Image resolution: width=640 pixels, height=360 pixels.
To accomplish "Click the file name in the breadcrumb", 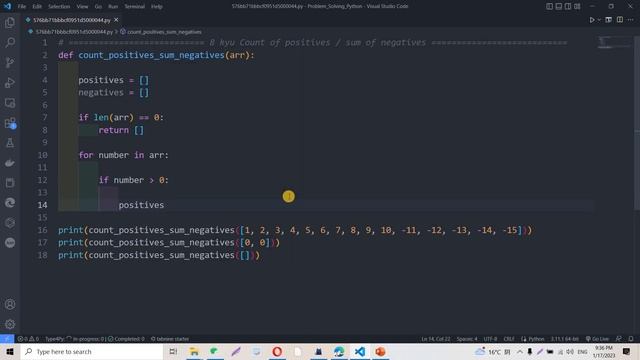I will coord(74,31).
